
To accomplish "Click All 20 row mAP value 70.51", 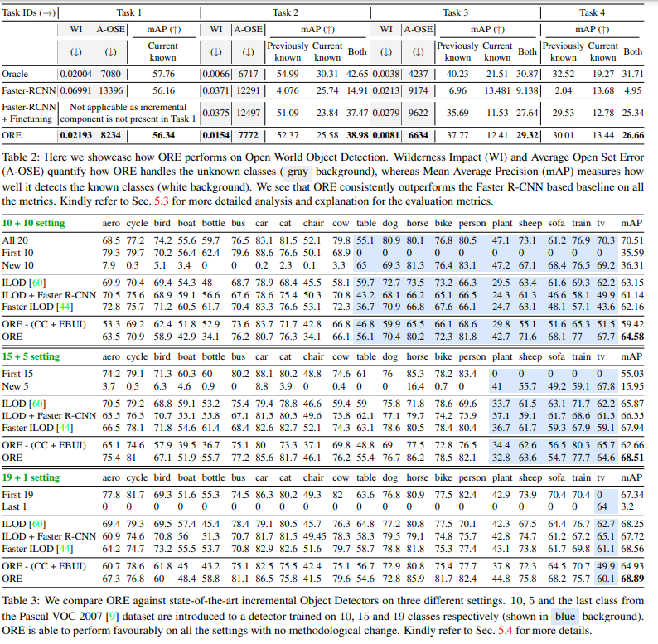I will 632,240.
